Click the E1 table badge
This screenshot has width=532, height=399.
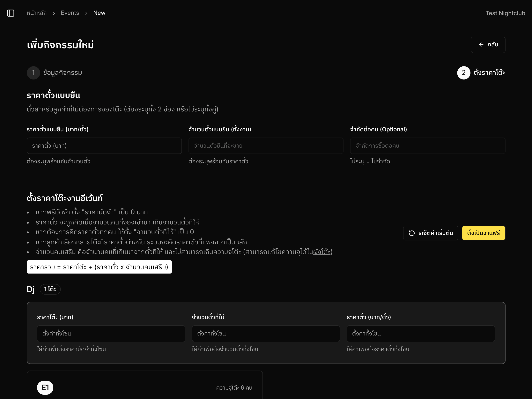(x=45, y=388)
